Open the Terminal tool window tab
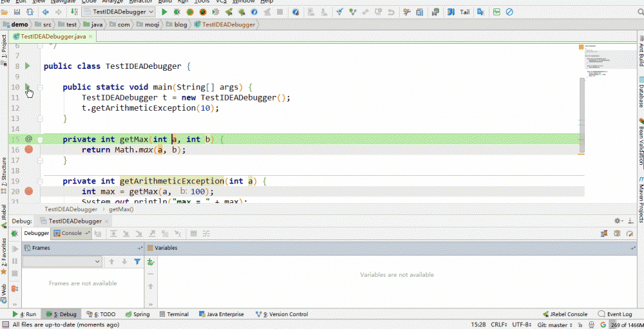Viewport: 644px width, 329px height. (173, 314)
